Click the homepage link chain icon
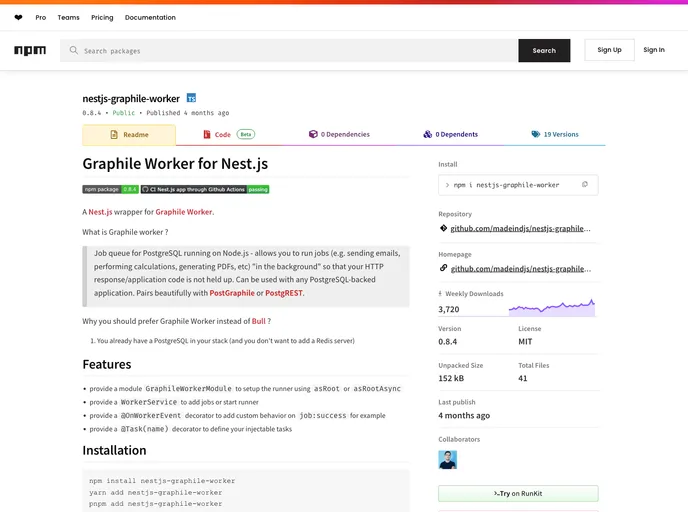This screenshot has width=688, height=512. (444, 268)
